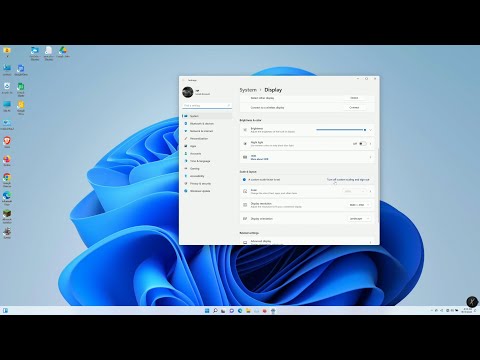The image size is (480, 360).
Task: Click More about HDR link
Action: (259, 159)
